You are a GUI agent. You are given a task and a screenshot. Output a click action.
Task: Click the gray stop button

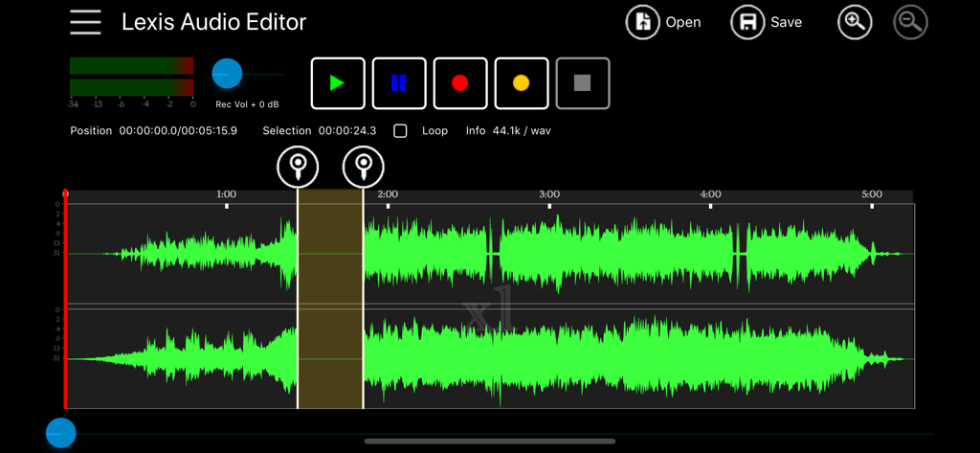click(x=583, y=83)
